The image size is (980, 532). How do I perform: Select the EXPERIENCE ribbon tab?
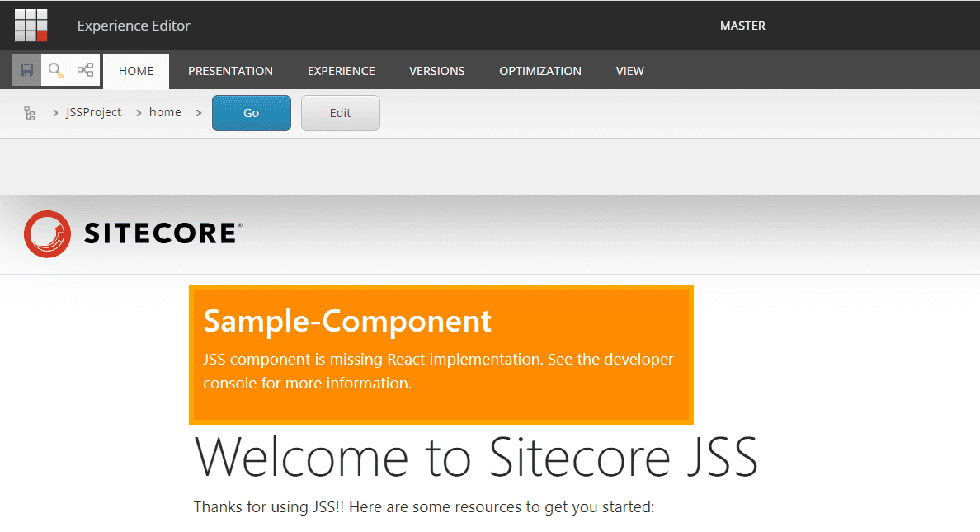pyautogui.click(x=341, y=71)
